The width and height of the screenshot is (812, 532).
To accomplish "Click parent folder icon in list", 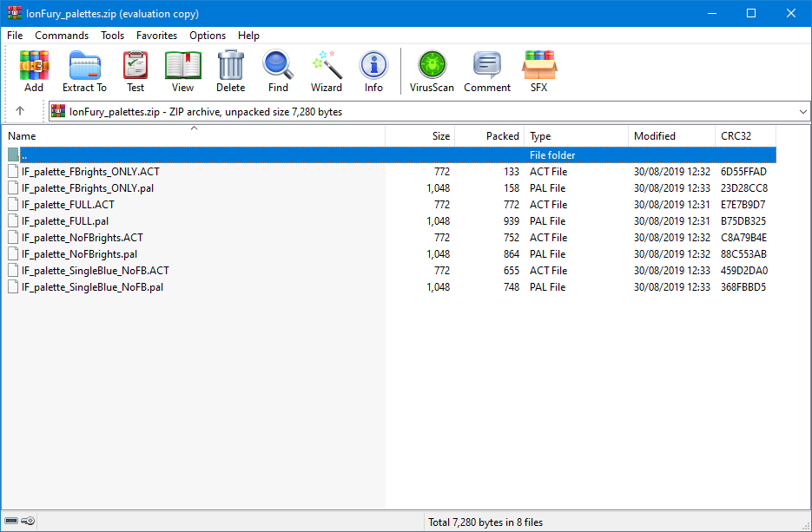I will pyautogui.click(x=13, y=154).
